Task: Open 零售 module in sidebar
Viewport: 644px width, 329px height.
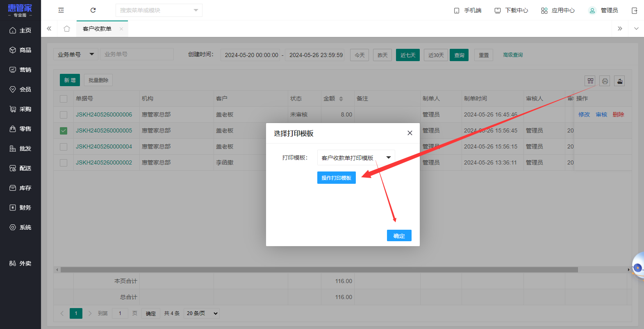Action: tap(20, 129)
